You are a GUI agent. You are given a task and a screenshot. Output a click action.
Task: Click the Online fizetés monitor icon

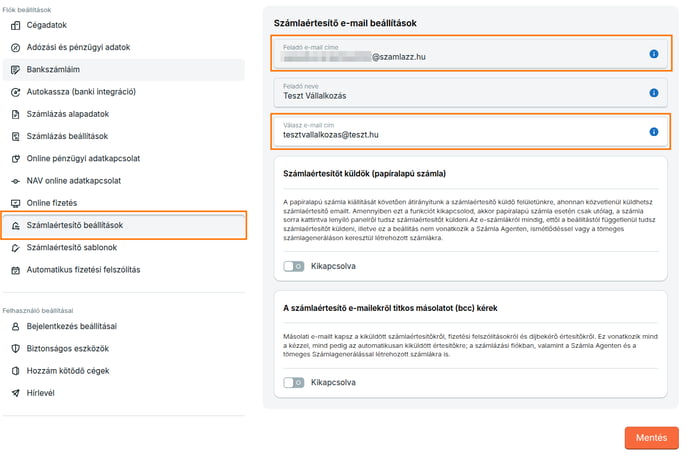coord(15,203)
